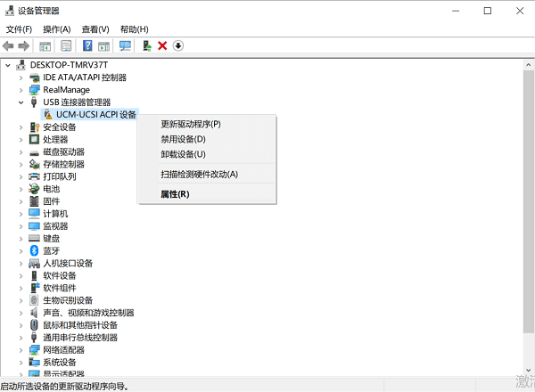Click the back arrow in the toolbar

click(9, 45)
